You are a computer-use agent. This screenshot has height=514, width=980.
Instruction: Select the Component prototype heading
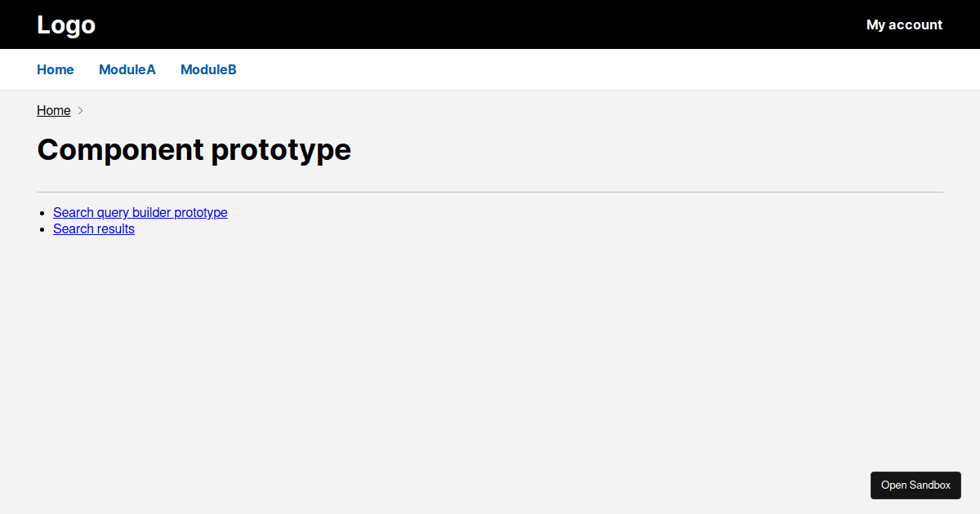pyautogui.click(x=194, y=149)
